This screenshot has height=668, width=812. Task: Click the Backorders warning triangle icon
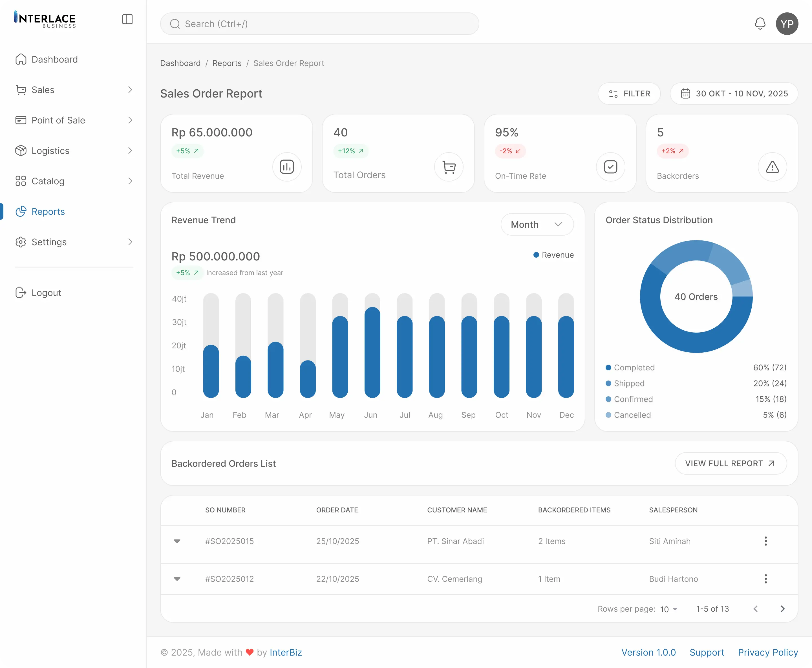click(x=772, y=167)
